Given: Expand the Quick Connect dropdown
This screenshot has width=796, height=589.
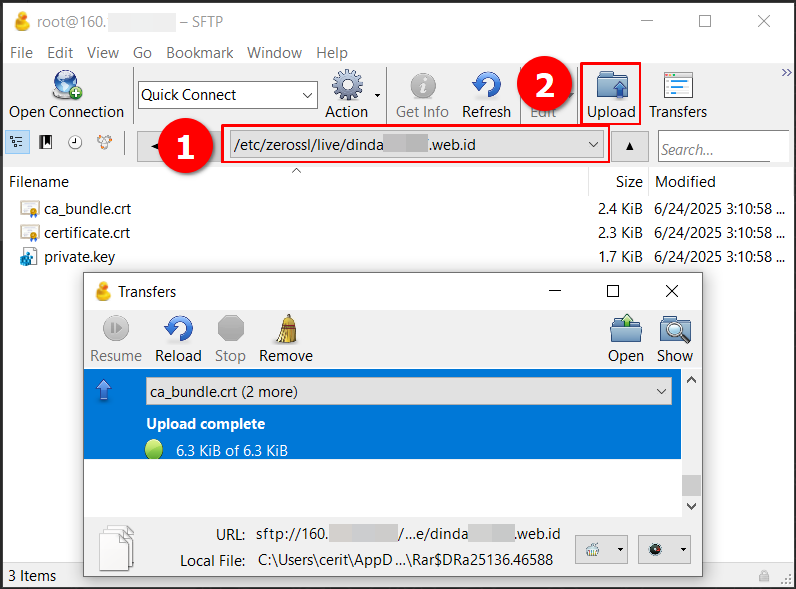Looking at the screenshot, I should tap(307, 95).
